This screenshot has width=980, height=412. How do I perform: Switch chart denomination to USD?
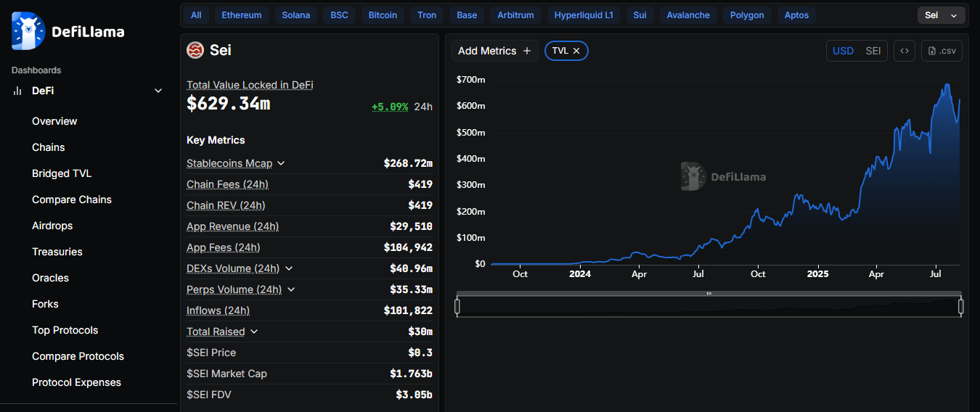click(x=843, y=51)
